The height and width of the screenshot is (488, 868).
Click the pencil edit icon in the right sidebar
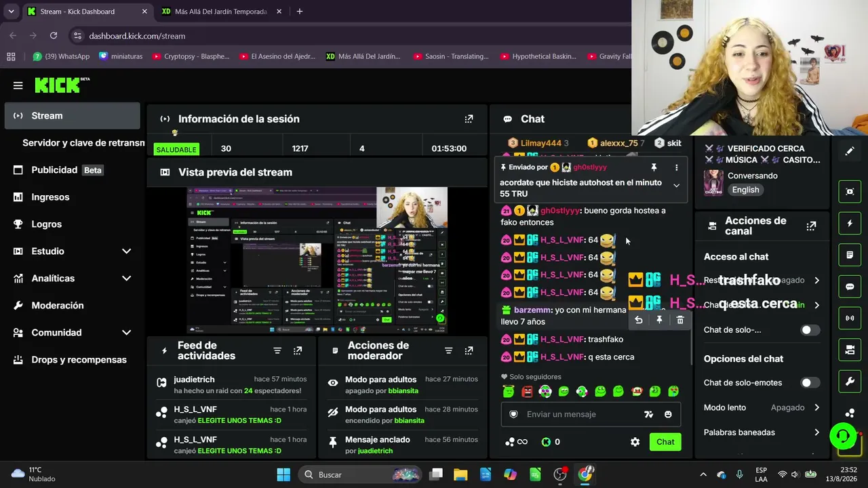point(850,151)
